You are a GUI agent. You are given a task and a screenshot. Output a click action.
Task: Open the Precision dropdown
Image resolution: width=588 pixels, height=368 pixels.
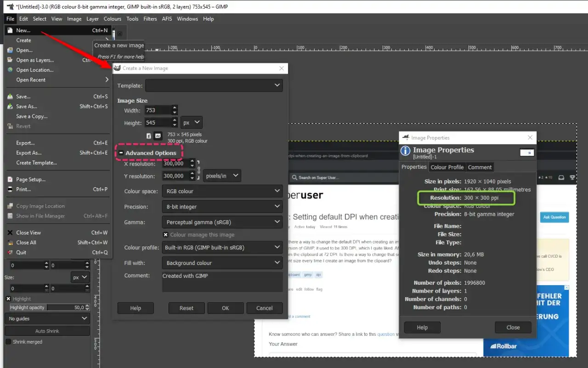point(222,207)
